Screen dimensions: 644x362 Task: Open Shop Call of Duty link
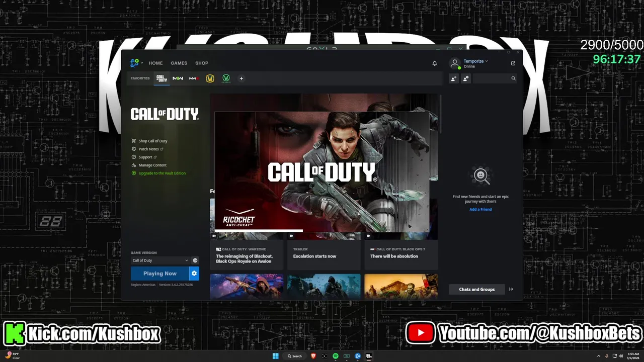tap(149, 141)
